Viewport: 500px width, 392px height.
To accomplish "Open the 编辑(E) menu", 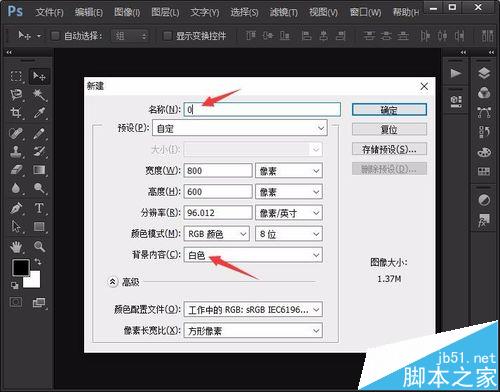I will click(89, 12).
